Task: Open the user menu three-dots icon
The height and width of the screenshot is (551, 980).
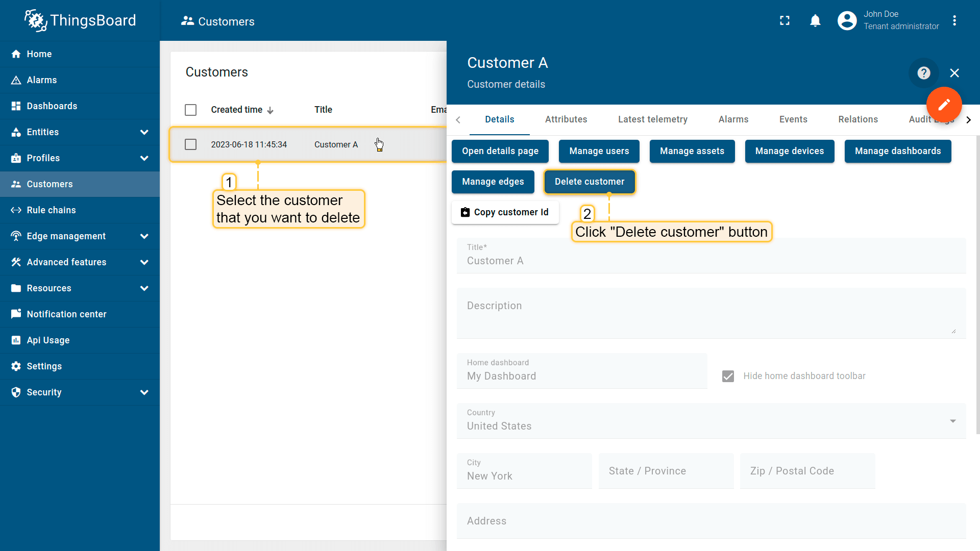Action: [954, 20]
